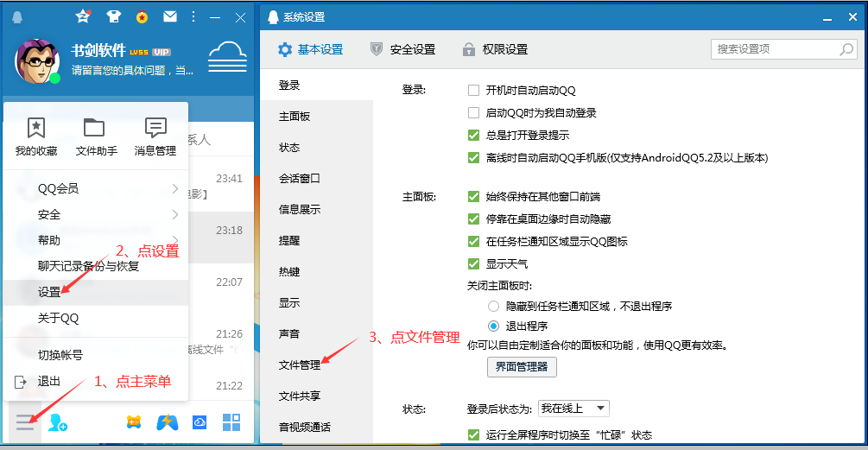This screenshot has height=450, width=868.
Task: Open the mail envelope icon
Action: 170,16
